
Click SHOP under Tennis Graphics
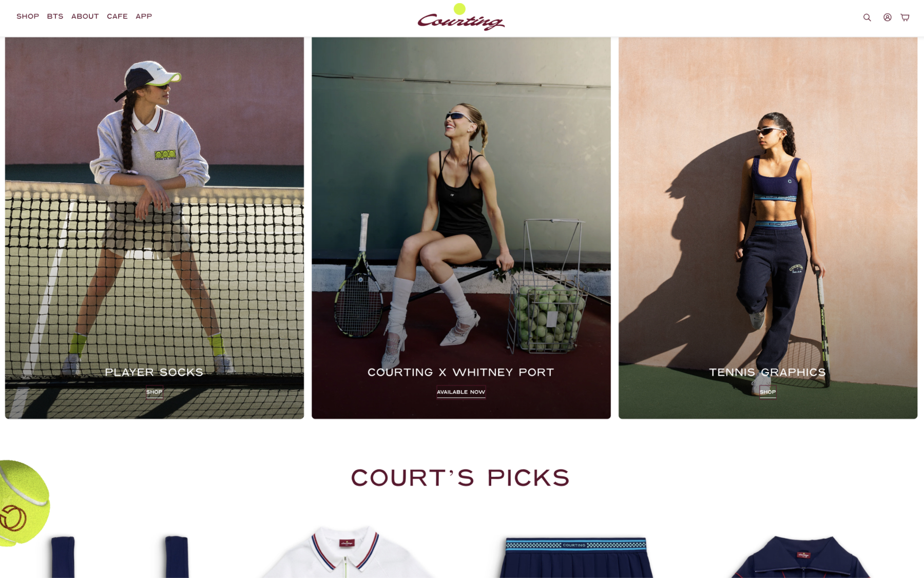click(x=767, y=392)
